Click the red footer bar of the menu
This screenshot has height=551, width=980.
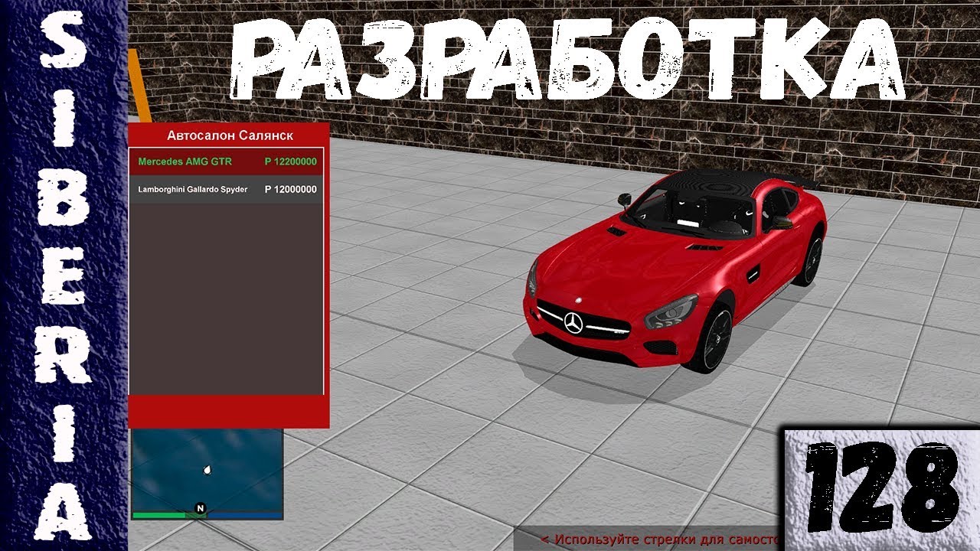229,412
